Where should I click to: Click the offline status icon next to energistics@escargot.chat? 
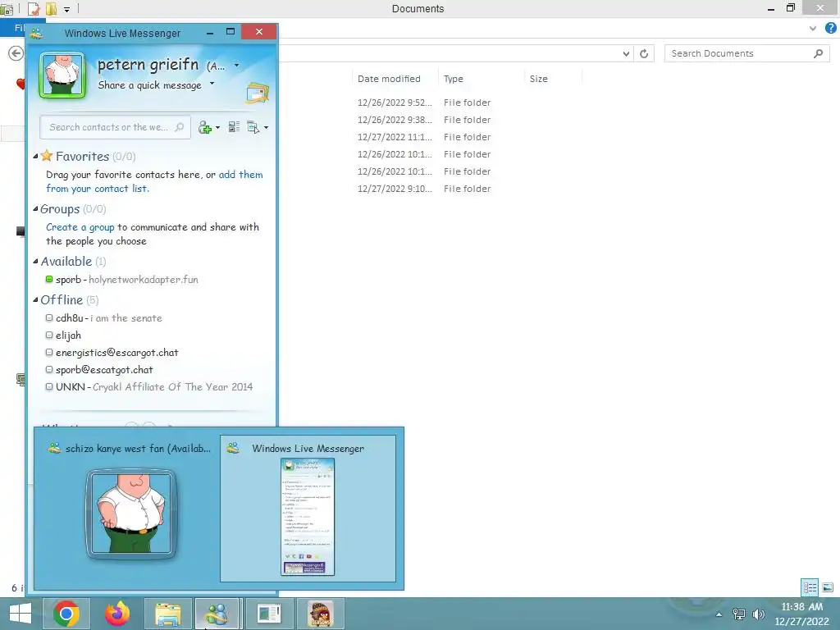[49, 352]
